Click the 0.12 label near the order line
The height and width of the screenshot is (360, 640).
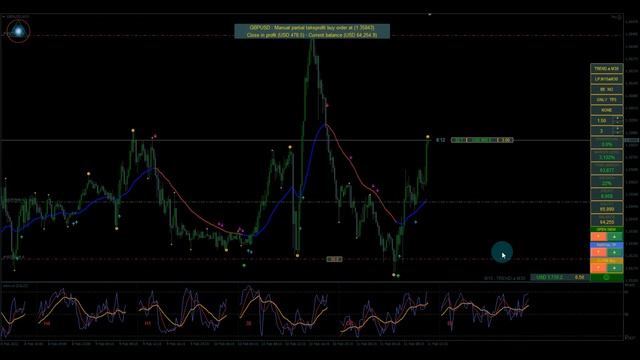441,140
